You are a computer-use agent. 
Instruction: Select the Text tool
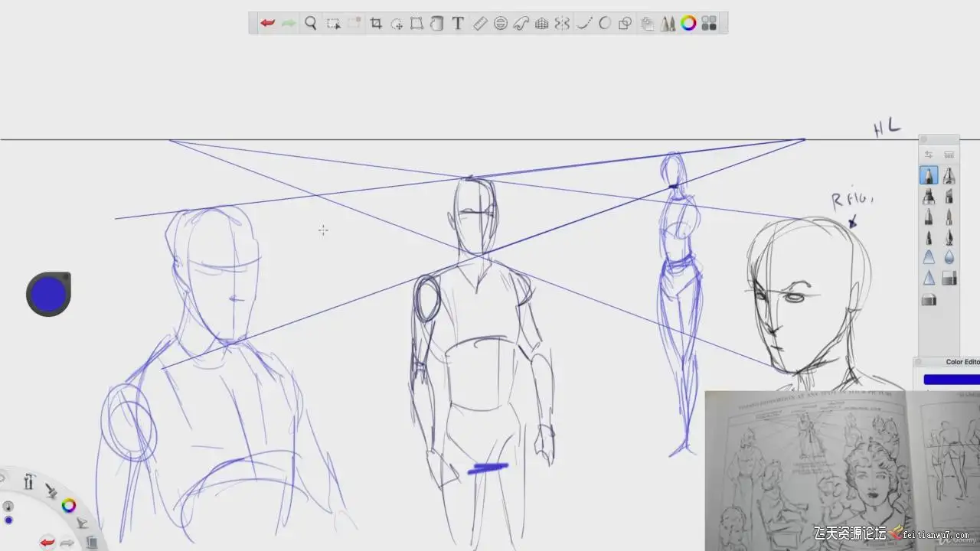pyautogui.click(x=458, y=23)
